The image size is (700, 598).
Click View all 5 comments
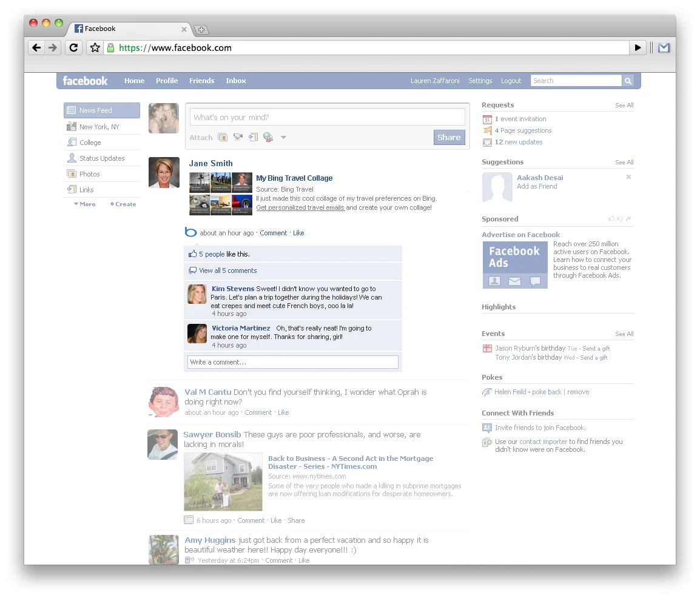(x=227, y=270)
